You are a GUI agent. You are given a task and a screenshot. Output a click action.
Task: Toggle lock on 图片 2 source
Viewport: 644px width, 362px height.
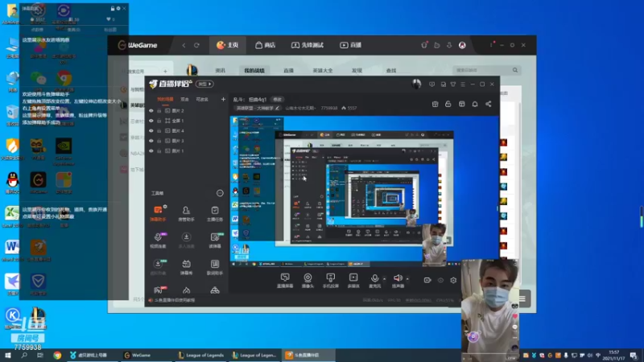coord(159,111)
